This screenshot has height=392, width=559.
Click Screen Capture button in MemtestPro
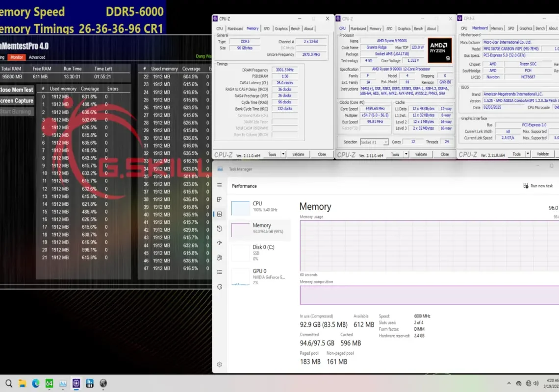coord(17,101)
